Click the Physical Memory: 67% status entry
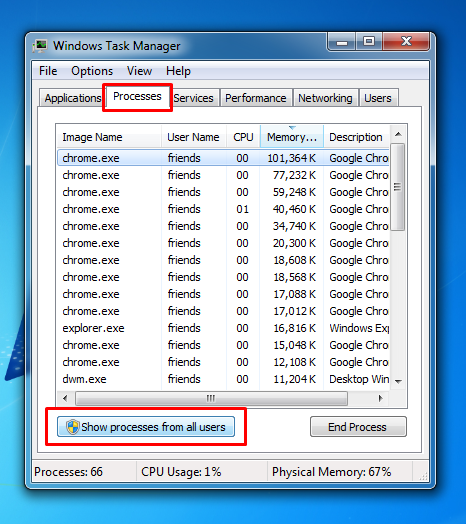This screenshot has width=466, height=524. coord(331,472)
